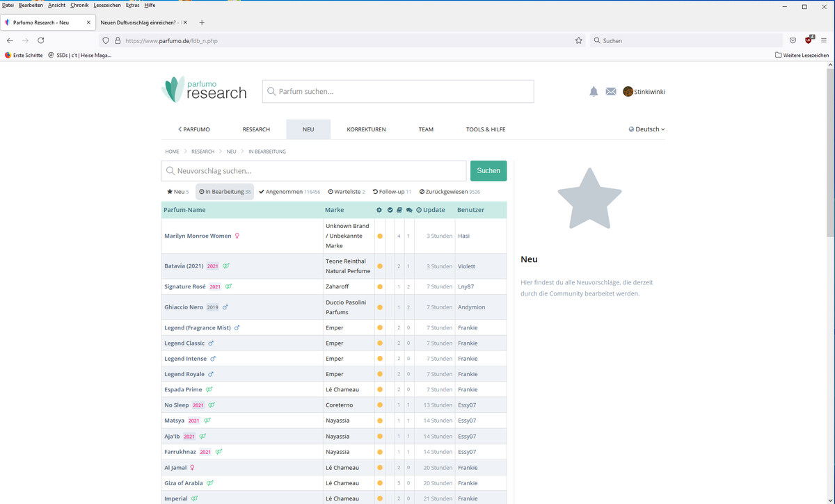
Task: Click user Violett in Batavia row
Action: click(467, 266)
